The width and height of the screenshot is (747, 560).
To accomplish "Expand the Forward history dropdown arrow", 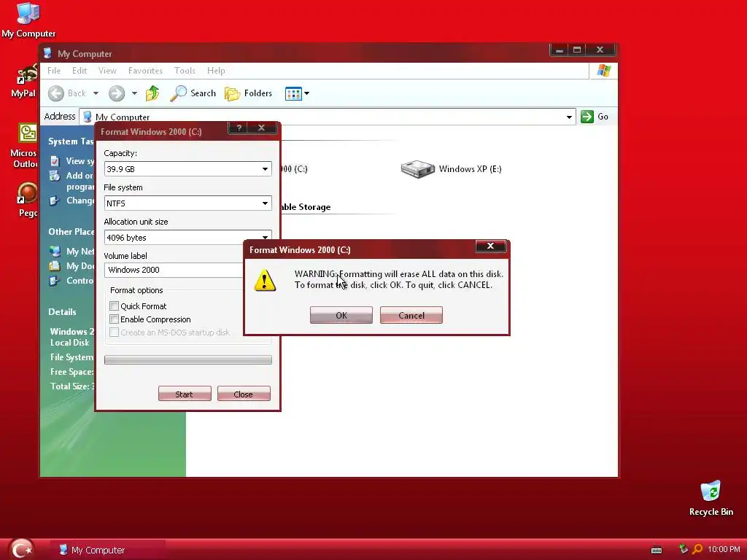I will (x=134, y=93).
